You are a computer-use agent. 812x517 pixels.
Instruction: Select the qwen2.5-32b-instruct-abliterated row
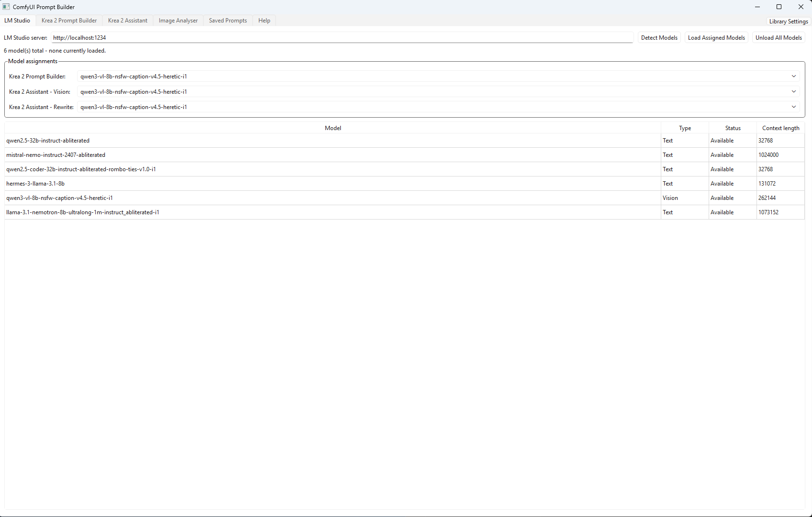click(404, 141)
